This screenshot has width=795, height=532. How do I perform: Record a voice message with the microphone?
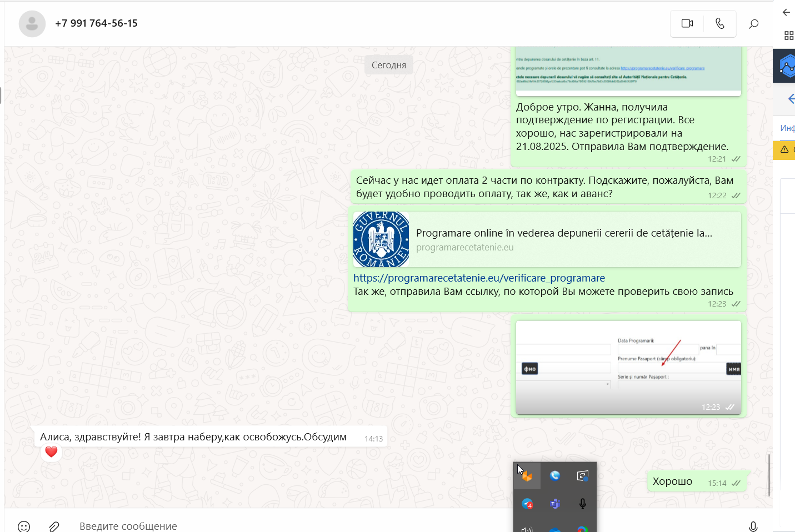click(753, 526)
